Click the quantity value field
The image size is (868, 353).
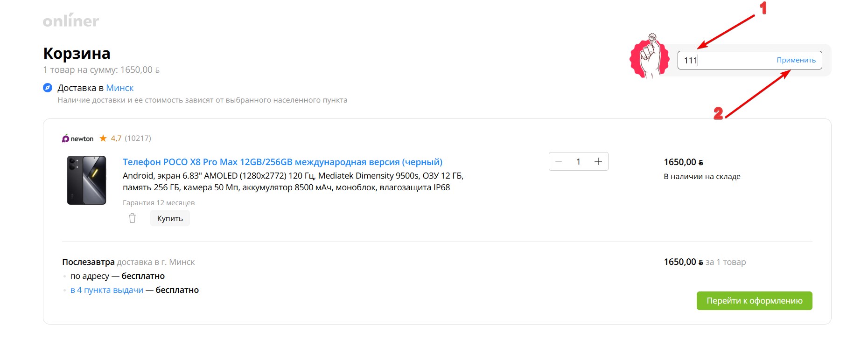tap(578, 161)
